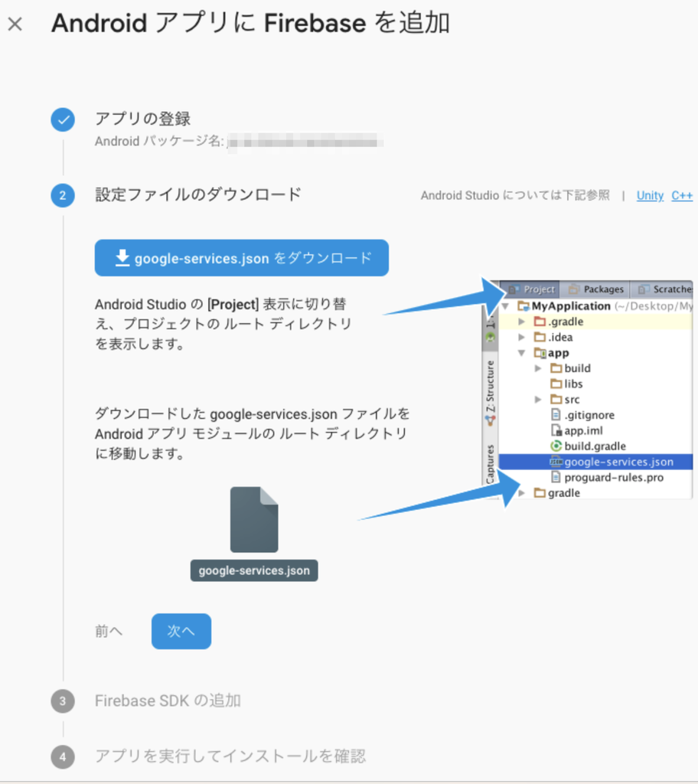Click the Android パッケージ名 label
698x784 pixels.
(159, 142)
